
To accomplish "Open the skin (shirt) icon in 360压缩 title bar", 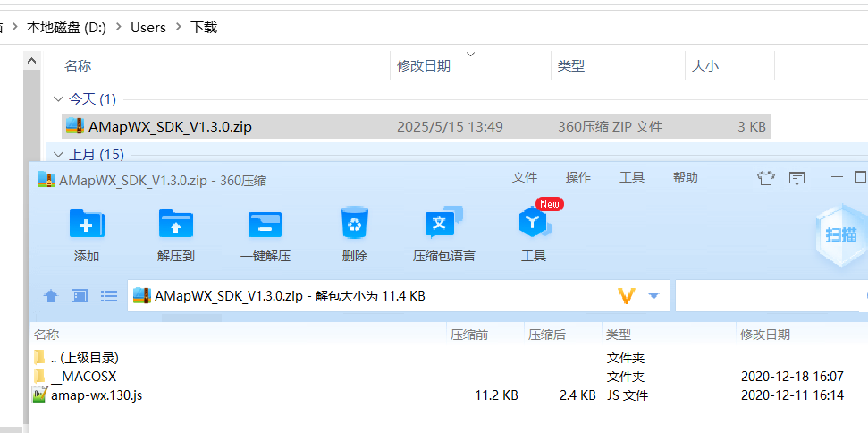I will tap(766, 178).
